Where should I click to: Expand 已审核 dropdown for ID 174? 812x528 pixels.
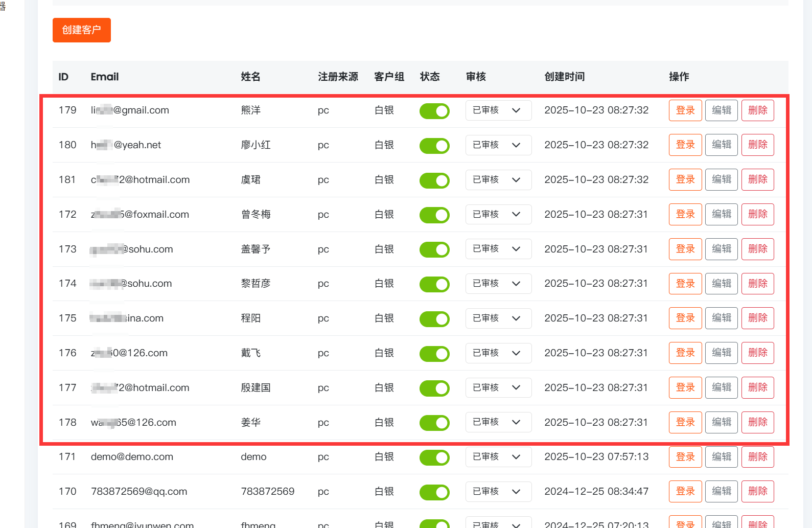tap(498, 284)
